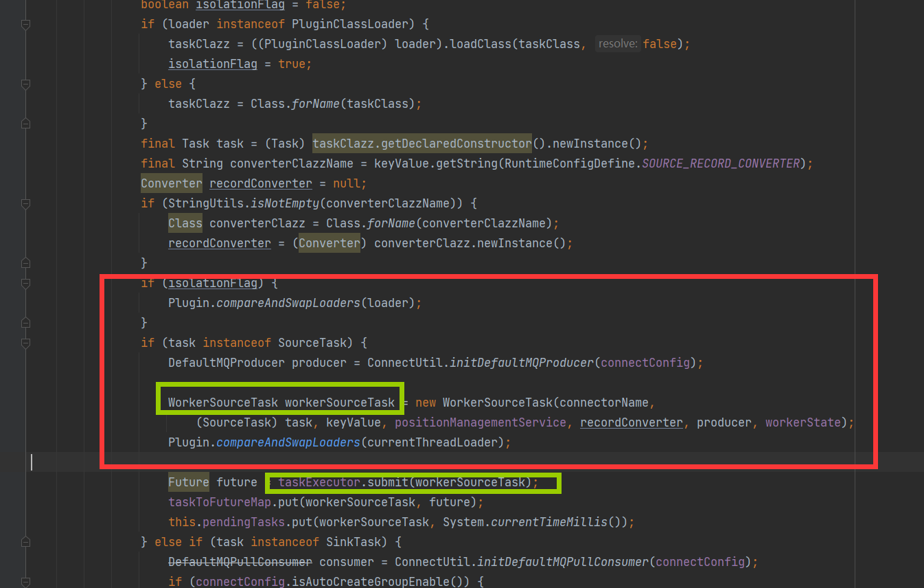Click 'null' in recordConverter declaration
The width and height of the screenshot is (924, 588).
(347, 183)
